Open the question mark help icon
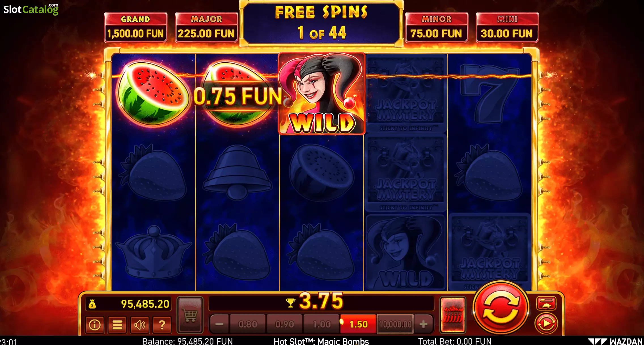Image resolution: width=644 pixels, height=345 pixels. tap(162, 325)
